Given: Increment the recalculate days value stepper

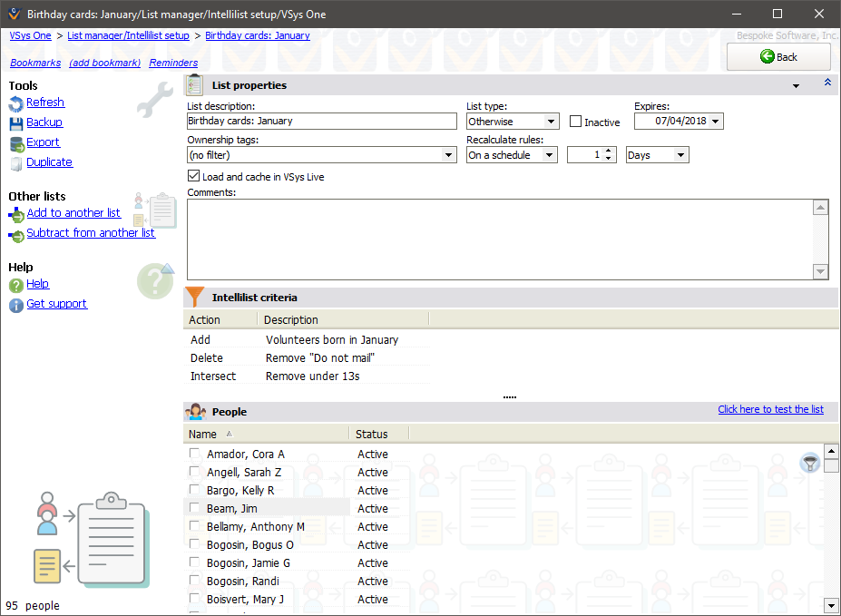Looking at the screenshot, I should coord(607,151).
